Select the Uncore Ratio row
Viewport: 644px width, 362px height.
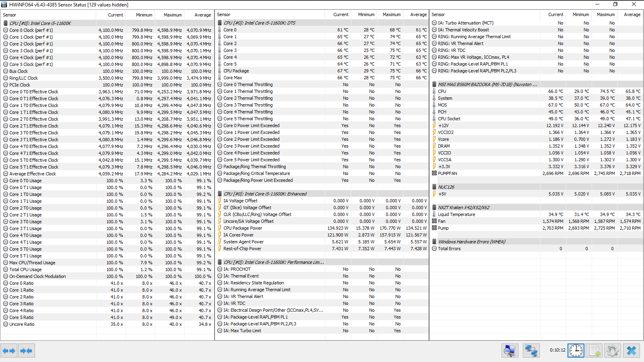107,324
